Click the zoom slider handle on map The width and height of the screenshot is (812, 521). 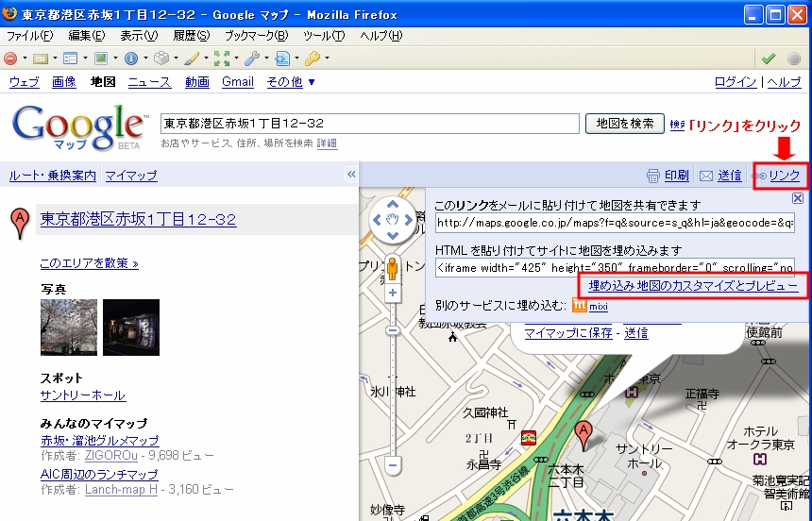tap(393, 330)
